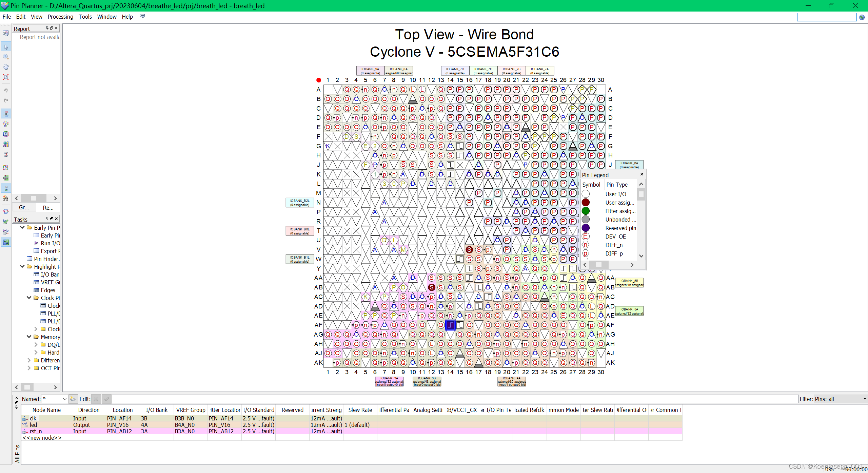This screenshot has width=868, height=473.
Task: Close the Pin Legend window
Action: tap(641, 174)
